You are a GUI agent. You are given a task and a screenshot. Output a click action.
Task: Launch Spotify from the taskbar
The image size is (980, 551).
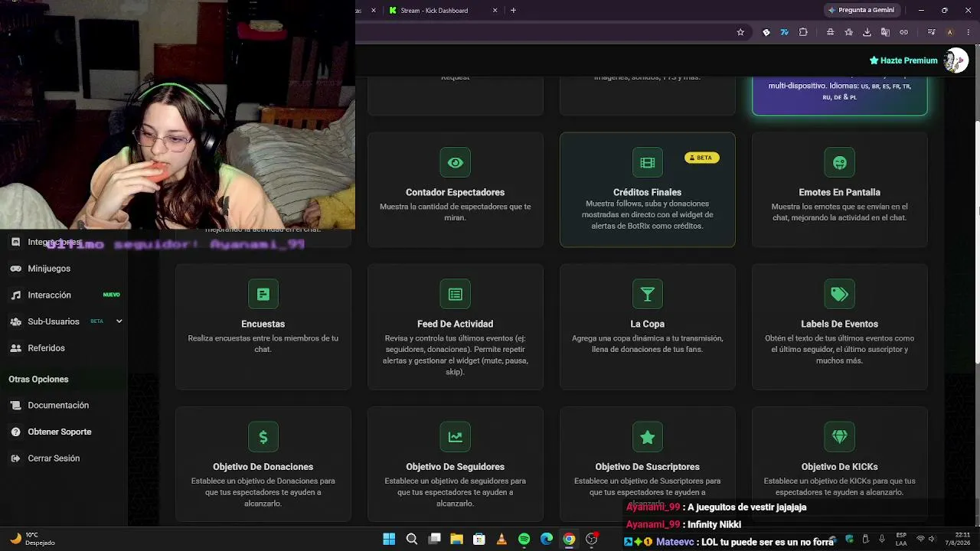click(x=524, y=539)
